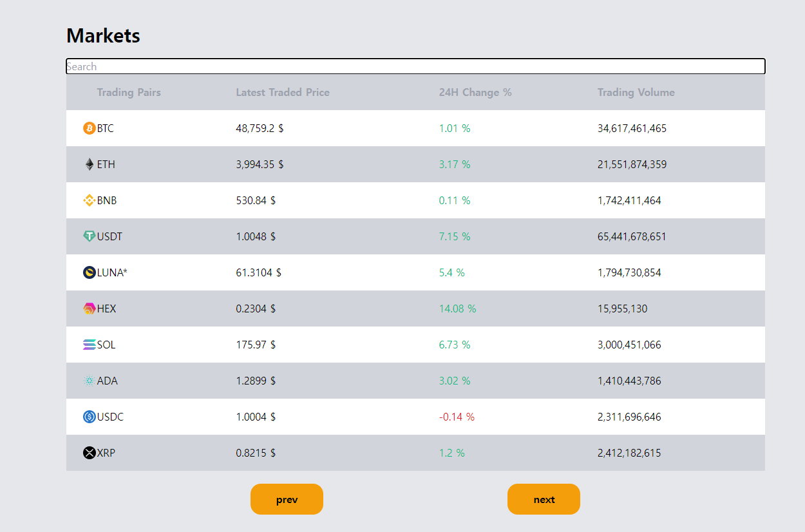The height and width of the screenshot is (532, 805).
Task: Click XRP change value 1.2 %
Action: click(452, 453)
